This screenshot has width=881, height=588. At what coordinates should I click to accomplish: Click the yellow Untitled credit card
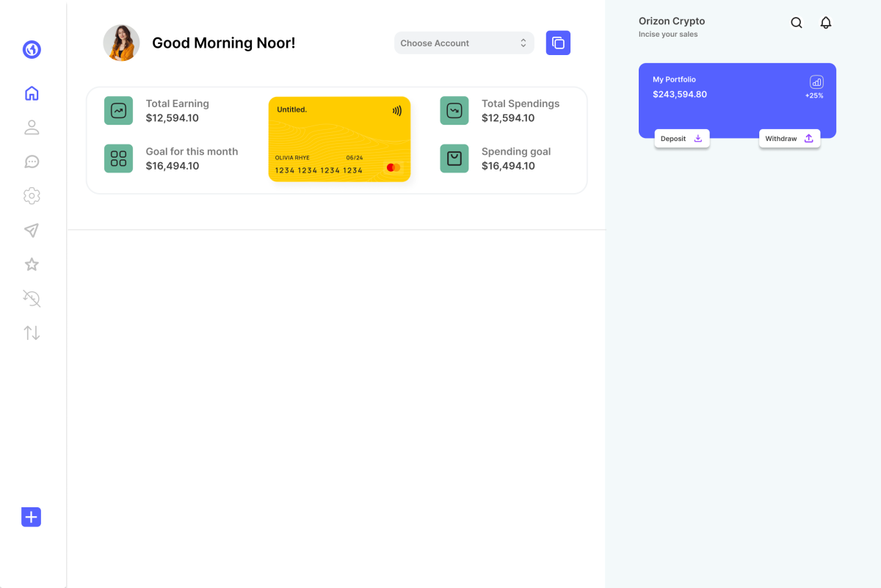pos(339,139)
